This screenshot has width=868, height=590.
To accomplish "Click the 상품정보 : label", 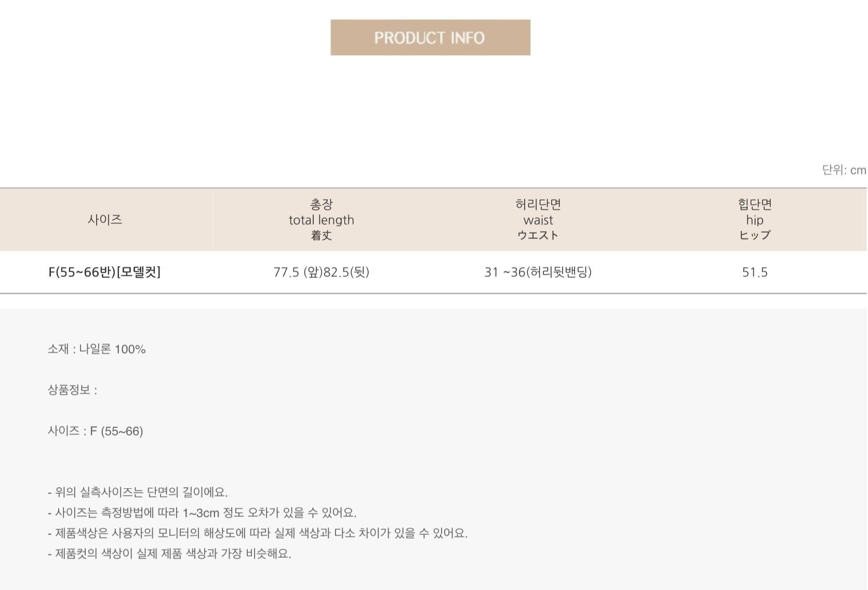I will click(x=72, y=390).
